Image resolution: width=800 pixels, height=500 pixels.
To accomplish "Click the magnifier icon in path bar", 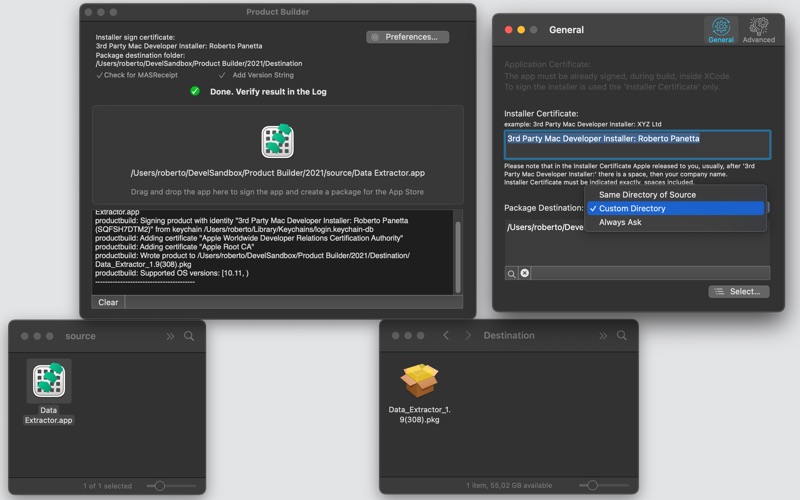I will point(511,273).
